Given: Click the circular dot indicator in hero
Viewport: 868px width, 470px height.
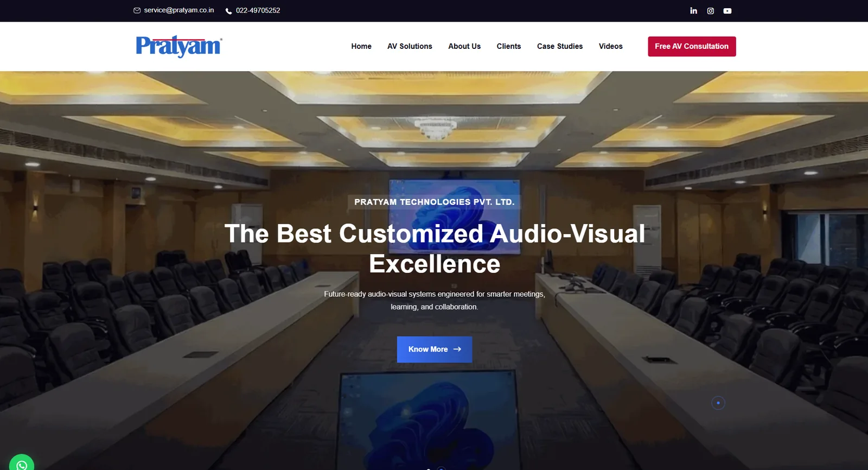Looking at the screenshot, I should point(718,403).
